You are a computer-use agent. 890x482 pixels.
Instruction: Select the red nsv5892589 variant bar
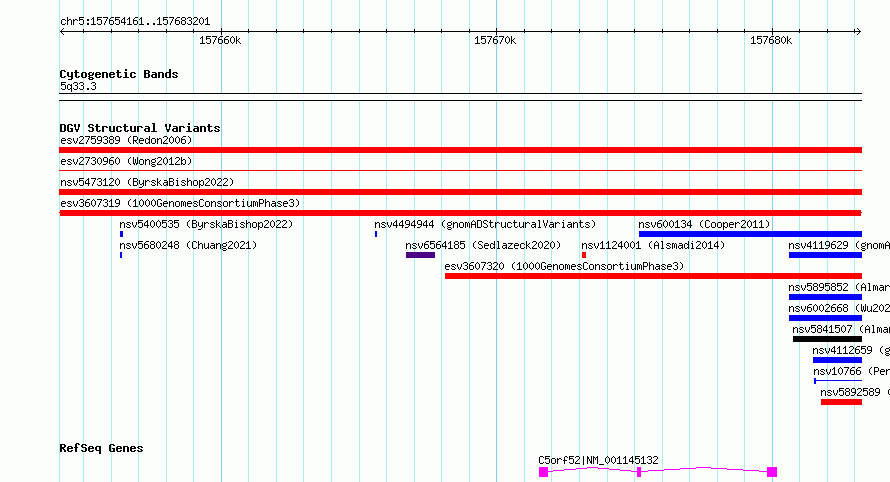coord(841,402)
